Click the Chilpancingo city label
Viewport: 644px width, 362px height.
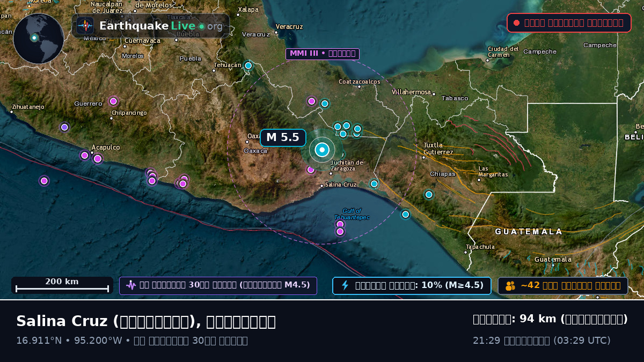click(x=129, y=113)
